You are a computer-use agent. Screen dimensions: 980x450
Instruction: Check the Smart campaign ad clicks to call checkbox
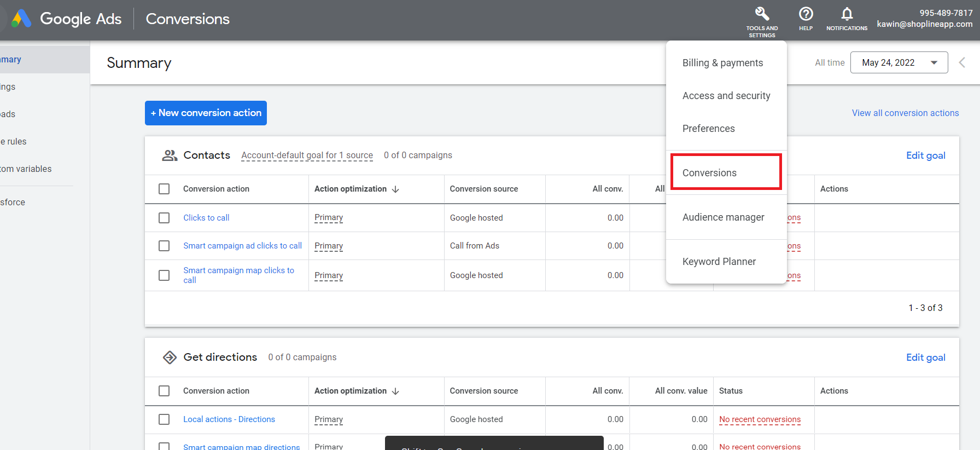click(164, 246)
